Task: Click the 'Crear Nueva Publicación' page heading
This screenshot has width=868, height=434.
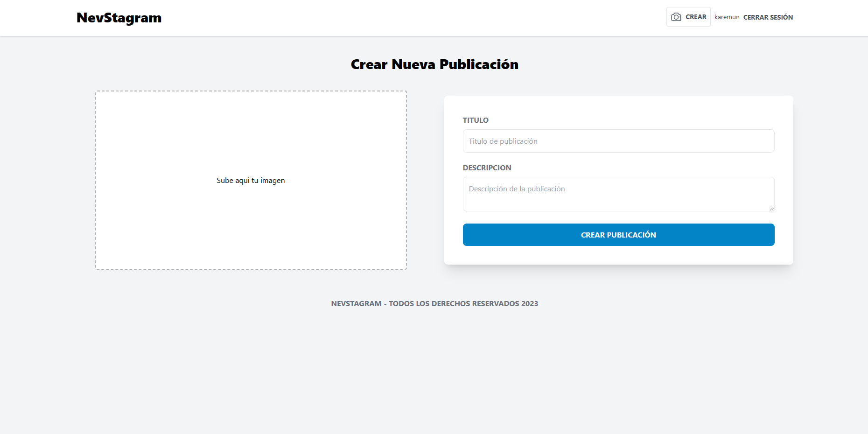Action: click(x=434, y=64)
